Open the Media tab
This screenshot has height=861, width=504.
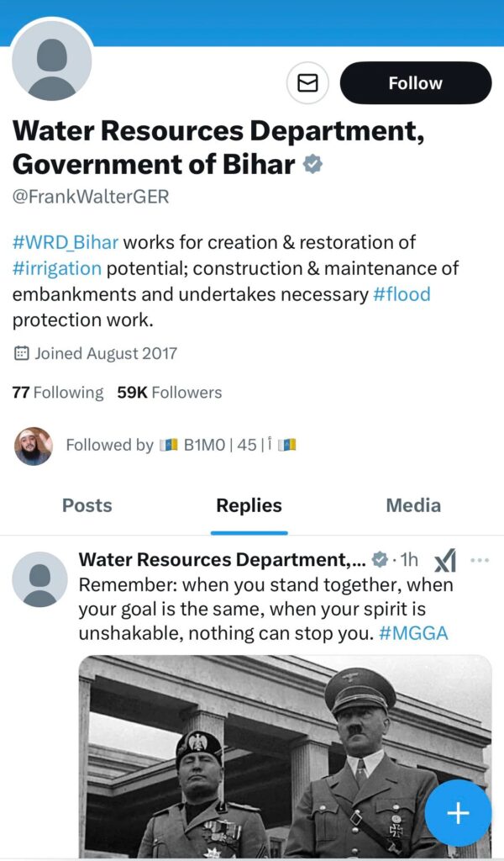point(412,505)
